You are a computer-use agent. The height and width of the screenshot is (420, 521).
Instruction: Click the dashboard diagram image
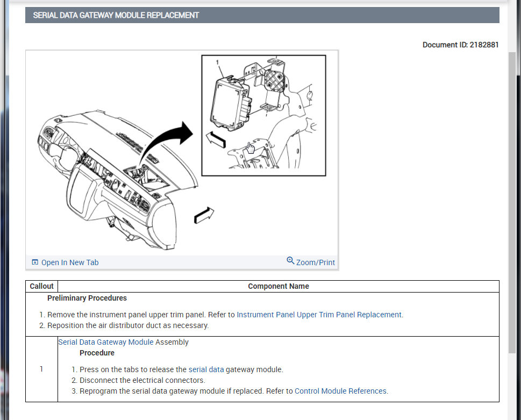182,153
